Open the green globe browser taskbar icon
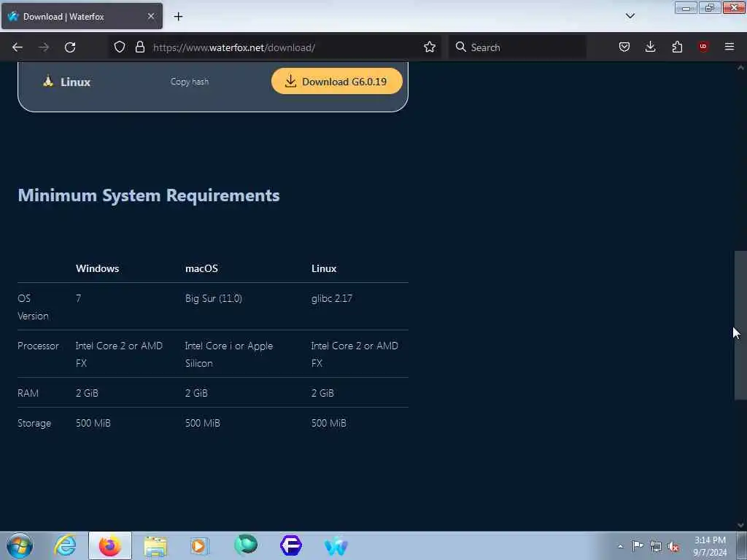The image size is (747, 560). pyautogui.click(x=246, y=545)
